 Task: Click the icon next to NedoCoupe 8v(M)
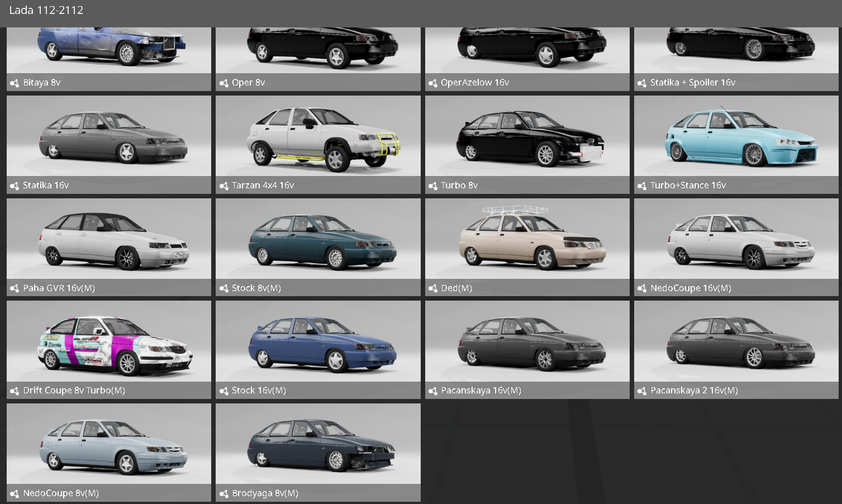pyautogui.click(x=15, y=494)
